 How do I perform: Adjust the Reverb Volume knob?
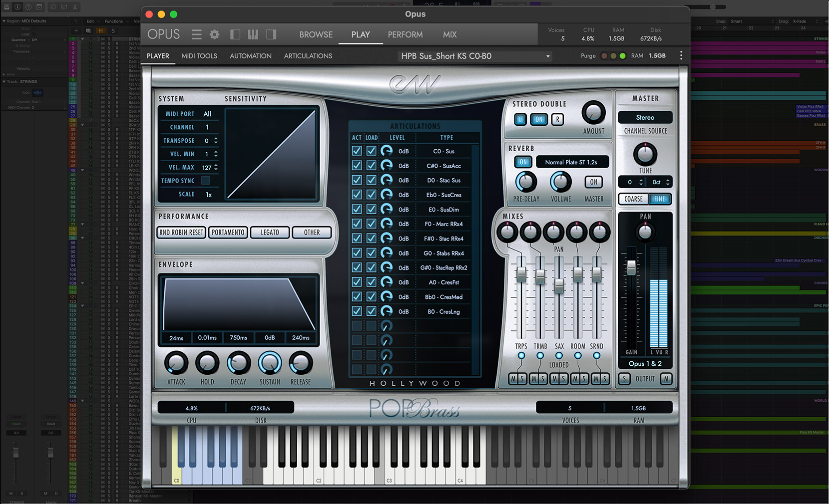(561, 182)
